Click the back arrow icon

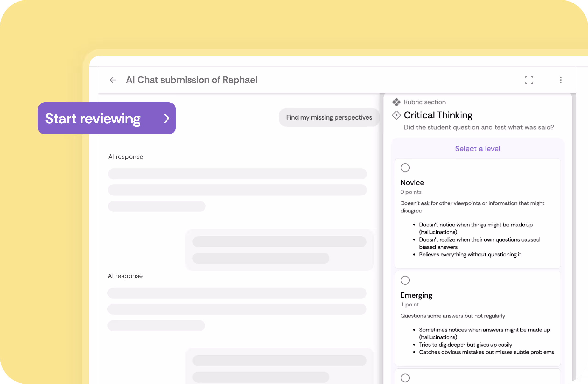113,80
